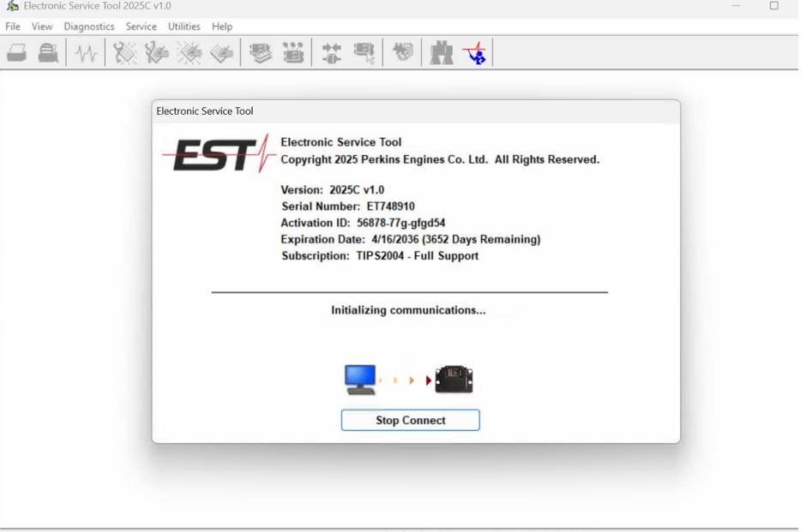Viewport: 806px width, 532px height.
Task: Open Active Event Codes toolbar icon
Action: click(189, 53)
